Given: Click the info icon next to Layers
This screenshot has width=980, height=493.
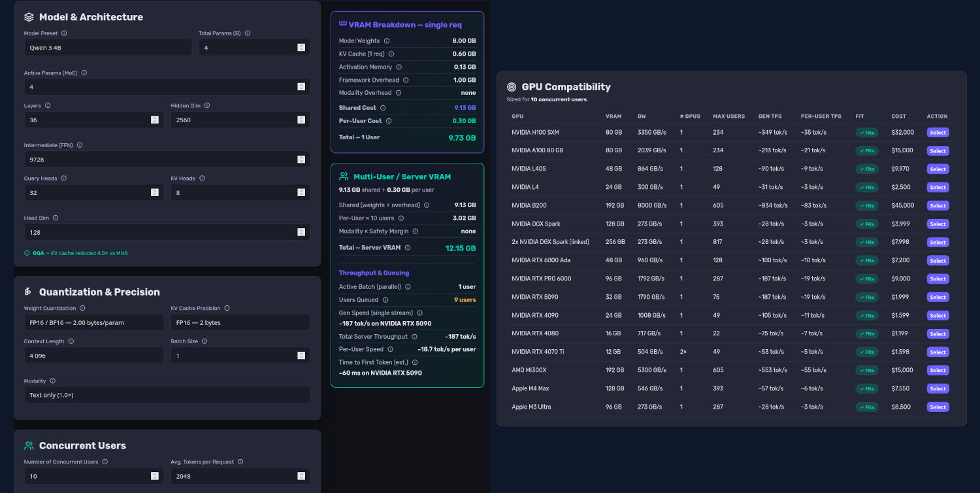Looking at the screenshot, I should tap(48, 106).
